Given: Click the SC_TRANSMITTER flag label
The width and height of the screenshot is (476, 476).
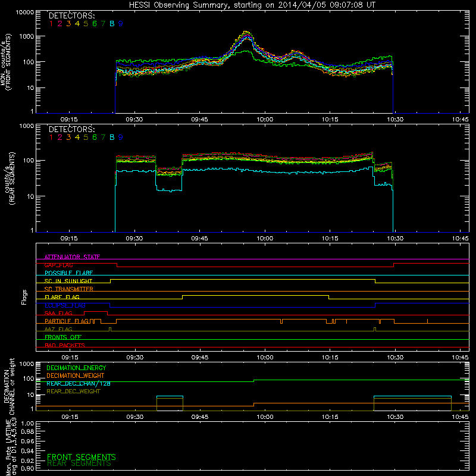Looking at the screenshot, I should pyautogui.click(x=69, y=289).
